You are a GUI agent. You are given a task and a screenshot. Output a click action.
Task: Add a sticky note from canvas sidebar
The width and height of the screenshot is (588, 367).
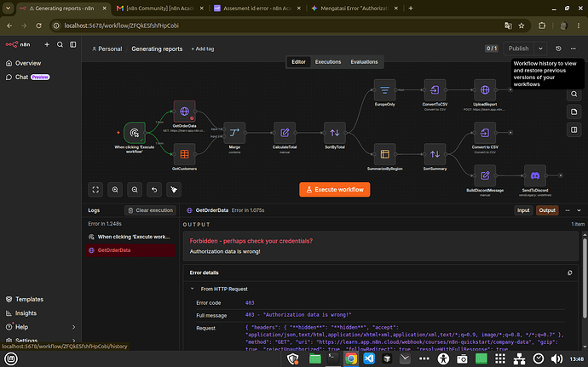574,112
